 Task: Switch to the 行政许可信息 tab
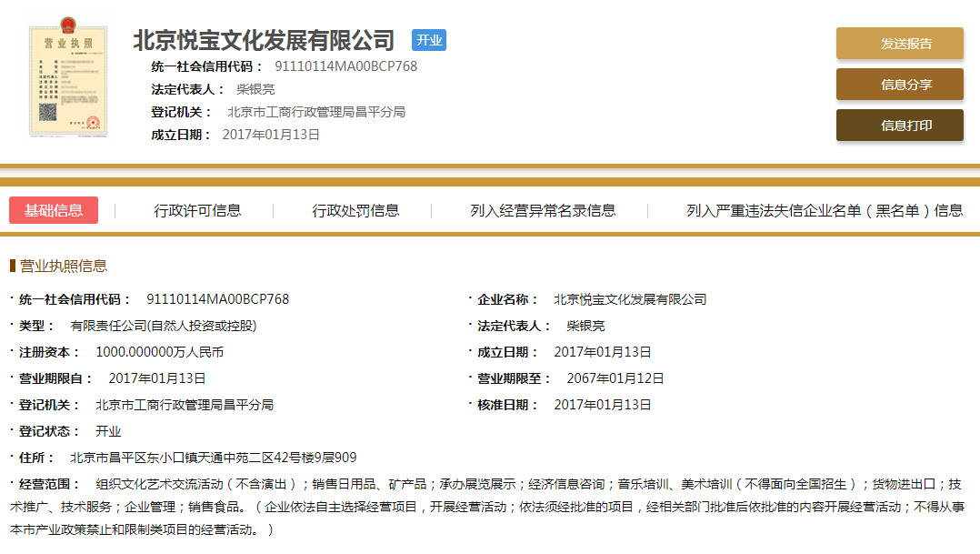click(x=197, y=210)
